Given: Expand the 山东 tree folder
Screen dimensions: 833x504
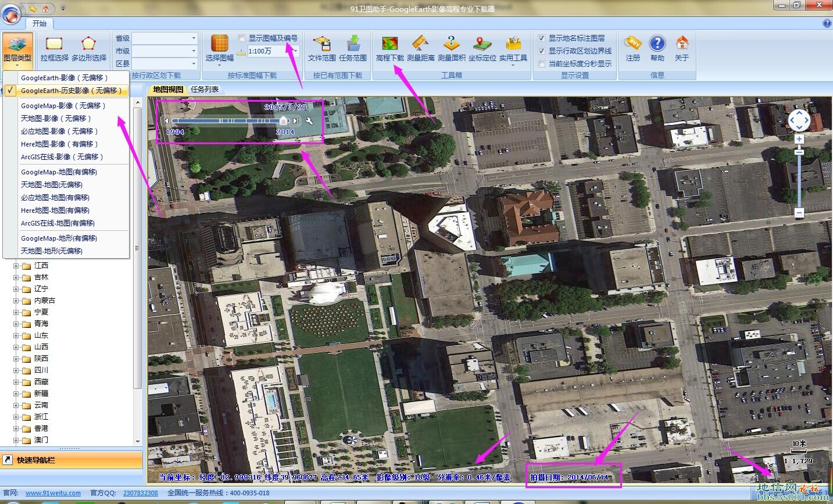Looking at the screenshot, I should point(16,335).
